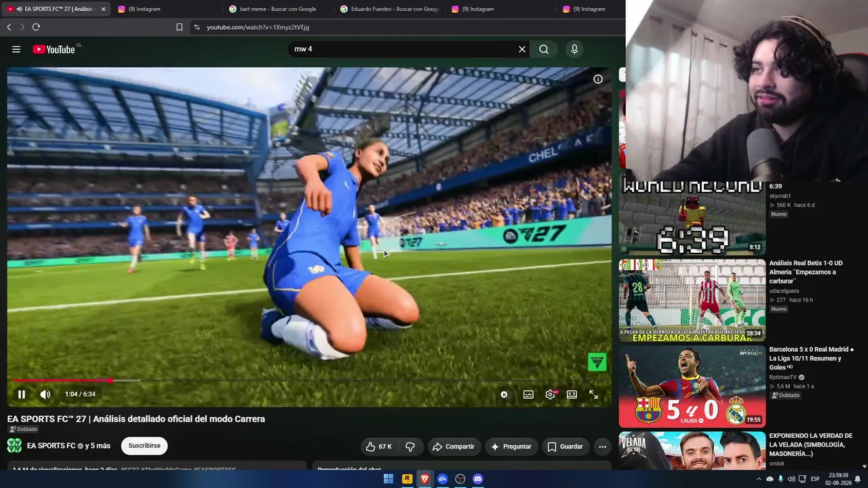Image resolution: width=868 pixels, height=488 pixels.
Task: Open the EA SPORTS FC channel avatar
Action: pyautogui.click(x=14, y=446)
